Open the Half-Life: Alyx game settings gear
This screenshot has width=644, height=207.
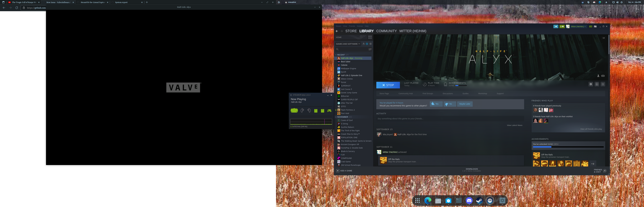[591, 84]
